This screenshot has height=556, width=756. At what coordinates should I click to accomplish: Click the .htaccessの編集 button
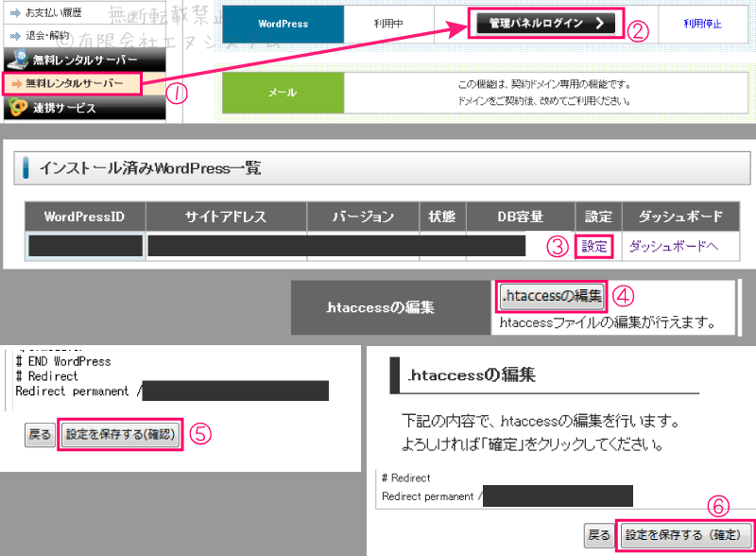552,295
